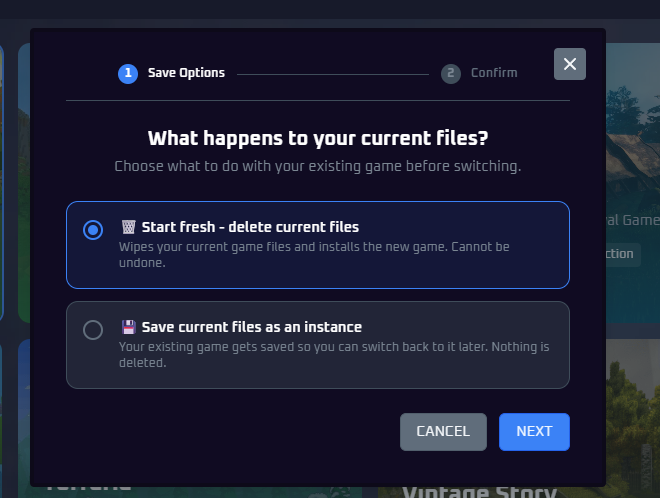This screenshot has height=498, width=660.
Task: Go to the Save Options step label
Action: [x=186, y=73]
